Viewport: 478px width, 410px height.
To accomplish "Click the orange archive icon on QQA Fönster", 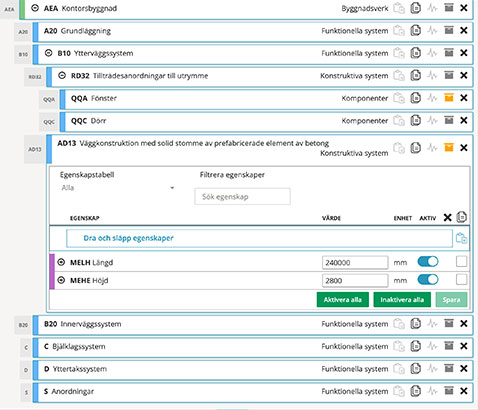I will 449,98.
